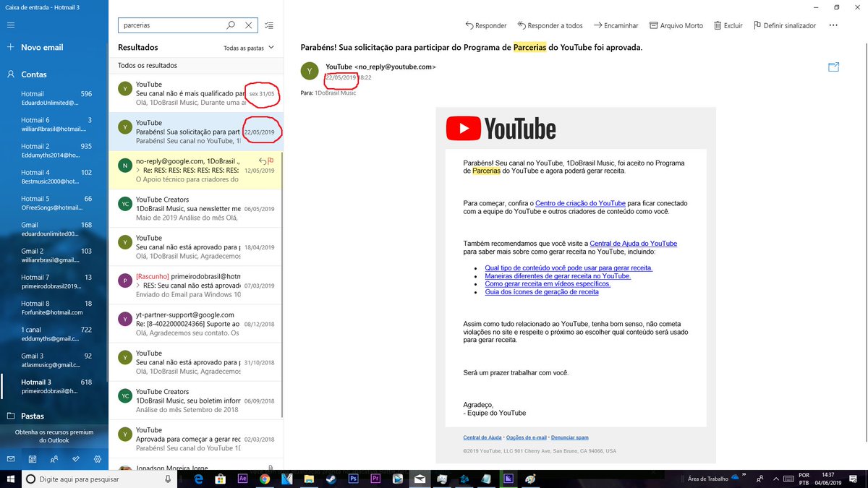Open After Effects from the taskbar
This screenshot has width=868, height=488.
tap(243, 479)
